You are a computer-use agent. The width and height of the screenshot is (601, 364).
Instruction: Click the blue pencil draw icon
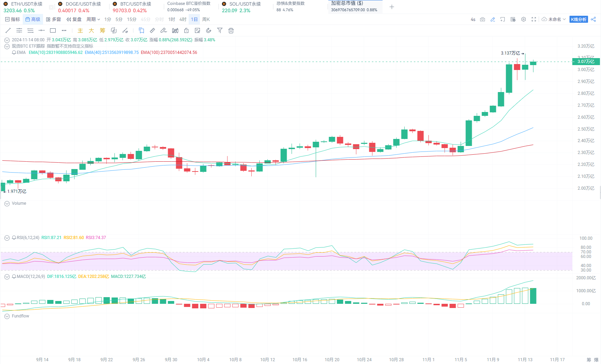[493, 19]
